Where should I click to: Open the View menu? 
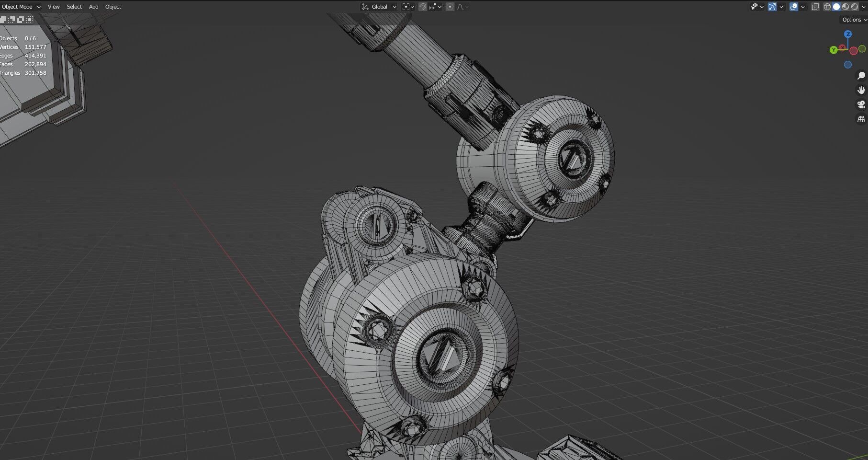point(54,7)
